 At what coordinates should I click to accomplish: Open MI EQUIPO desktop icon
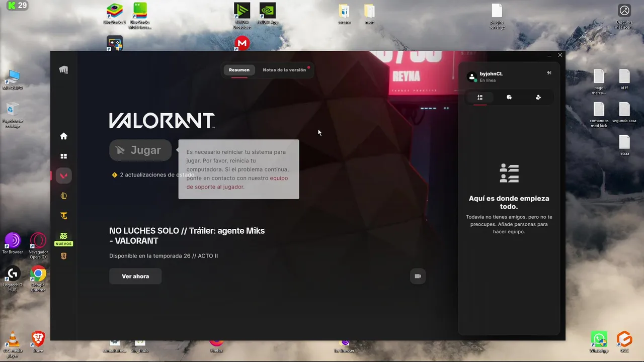coord(13,80)
